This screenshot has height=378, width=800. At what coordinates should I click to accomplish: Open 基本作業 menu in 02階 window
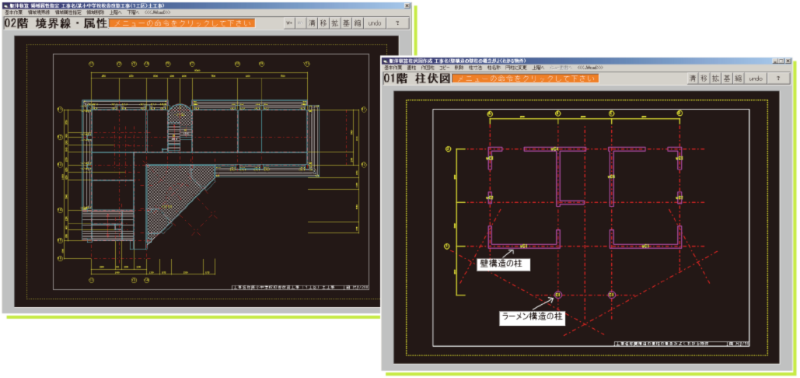click(14, 11)
